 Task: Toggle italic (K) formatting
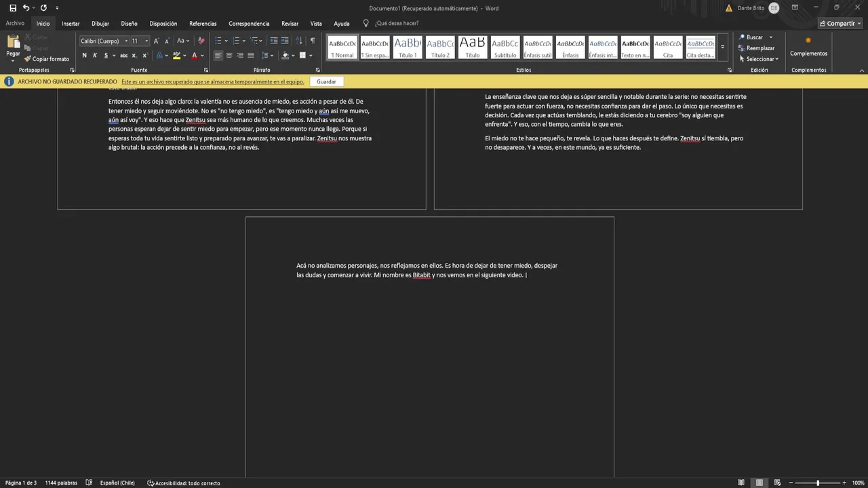point(95,56)
